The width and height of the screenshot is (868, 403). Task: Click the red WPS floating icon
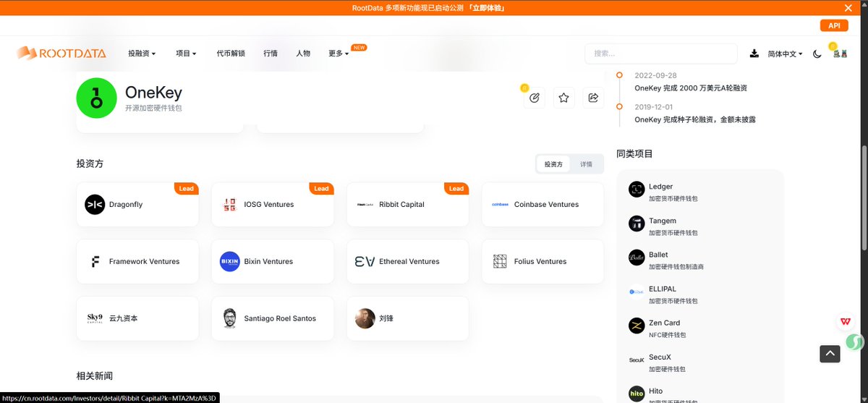point(845,321)
